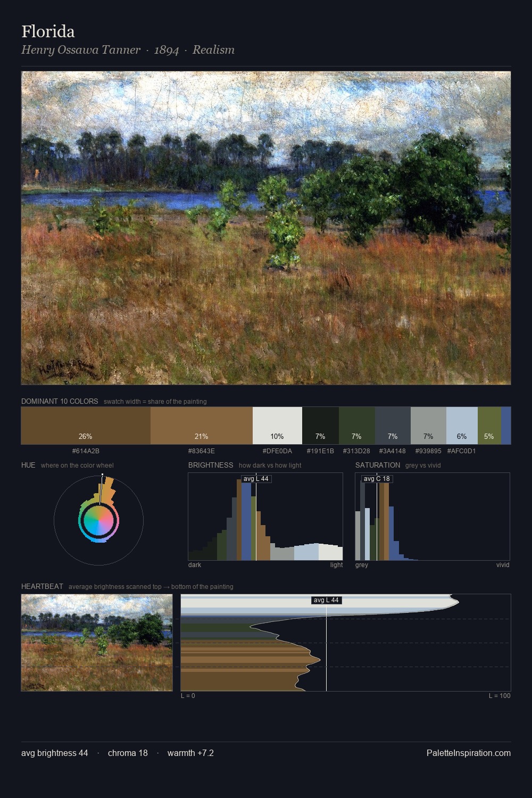Click the narrow blue swatch at palette end
Viewport: 532px width, 798px height.
point(506,426)
